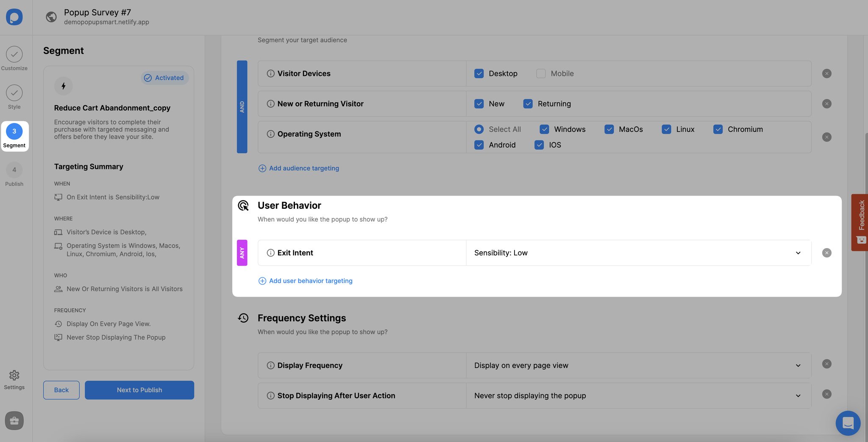Image resolution: width=868 pixels, height=442 pixels.
Task: Uncheck the IOS checkbox
Action: pos(539,145)
